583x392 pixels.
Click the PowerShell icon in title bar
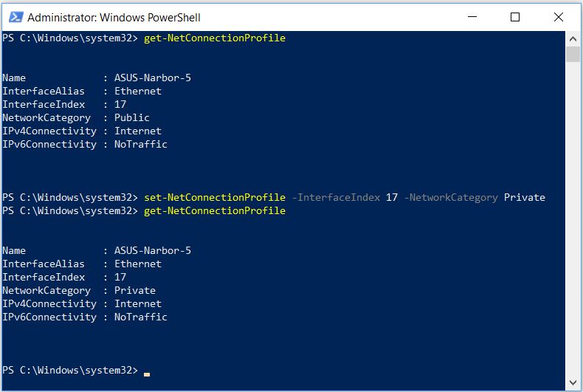(15, 17)
